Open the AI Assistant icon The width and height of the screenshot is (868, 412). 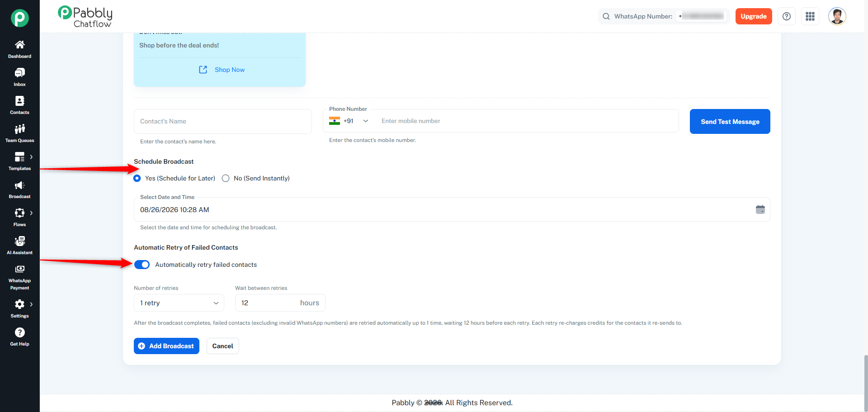click(x=19, y=241)
